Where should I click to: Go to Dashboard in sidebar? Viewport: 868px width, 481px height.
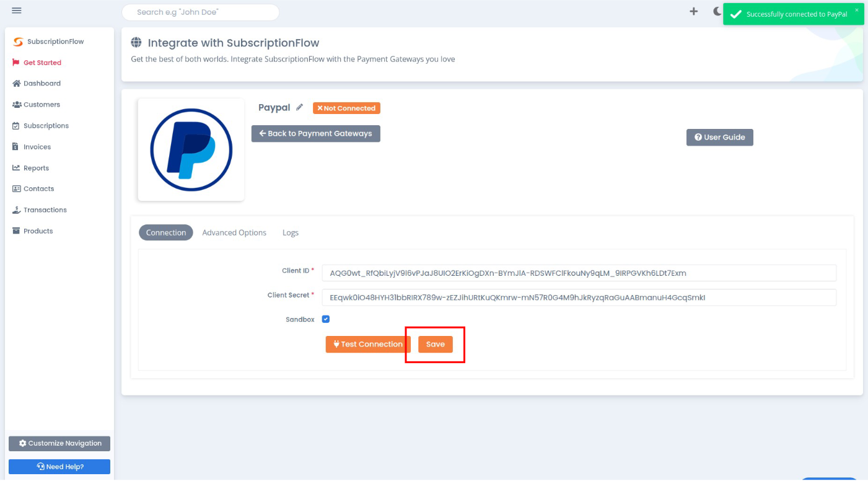click(42, 84)
